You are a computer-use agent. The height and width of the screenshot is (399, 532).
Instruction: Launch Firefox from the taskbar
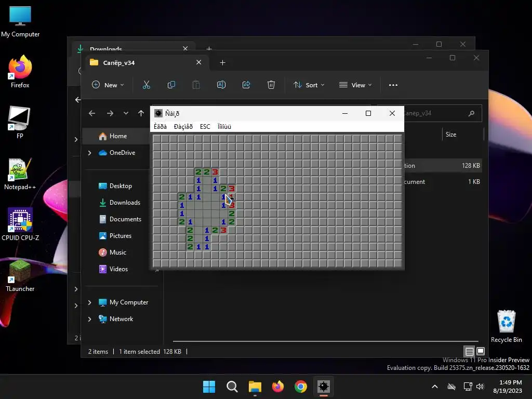click(x=278, y=387)
